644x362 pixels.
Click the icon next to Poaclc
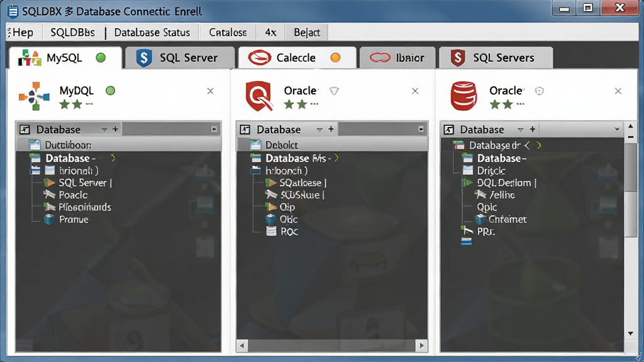[x=50, y=195]
